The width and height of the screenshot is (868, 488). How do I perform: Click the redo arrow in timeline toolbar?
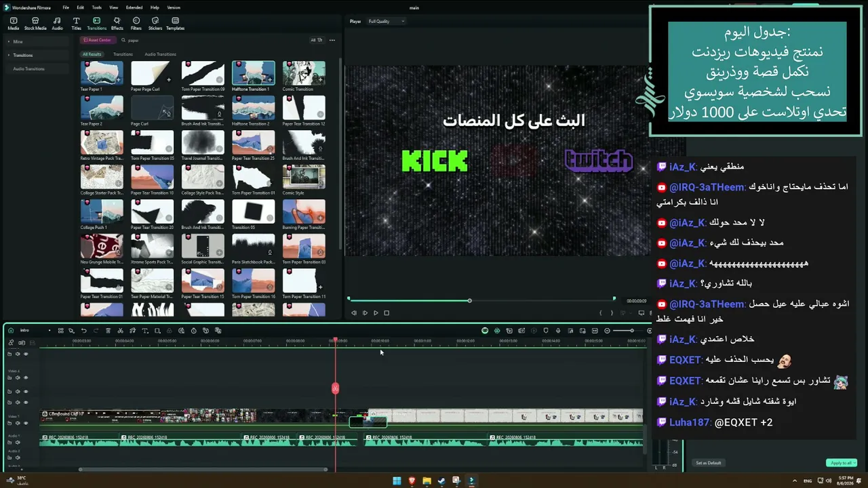(96, 331)
